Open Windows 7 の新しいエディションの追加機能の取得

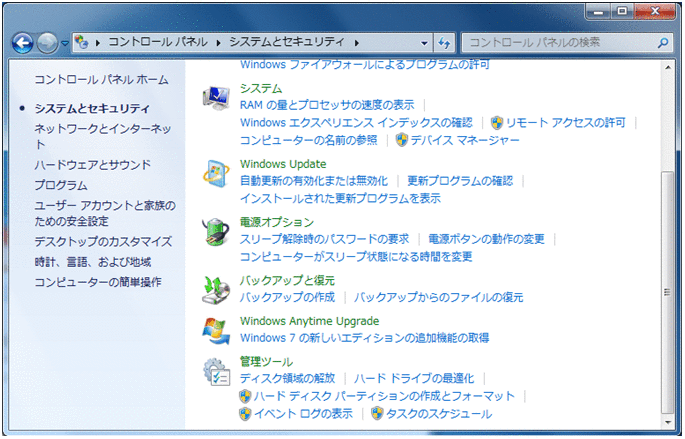[365, 338]
